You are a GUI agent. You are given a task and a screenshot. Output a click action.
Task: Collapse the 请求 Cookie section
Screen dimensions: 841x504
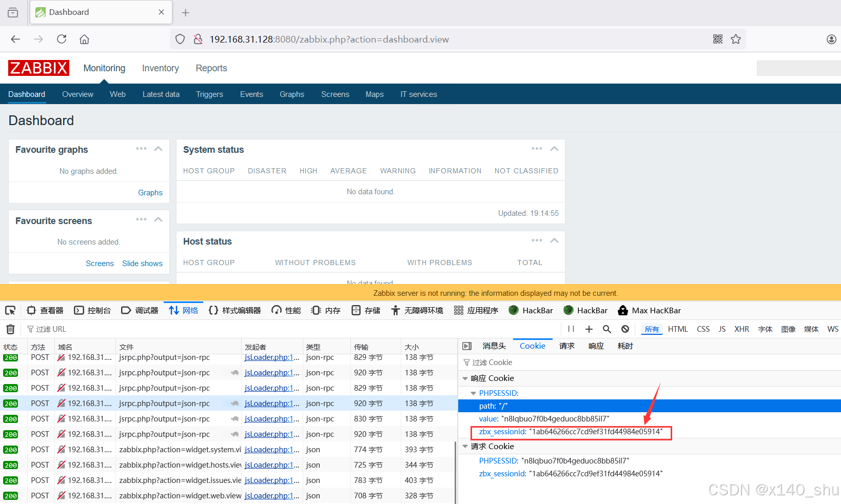tap(465, 447)
